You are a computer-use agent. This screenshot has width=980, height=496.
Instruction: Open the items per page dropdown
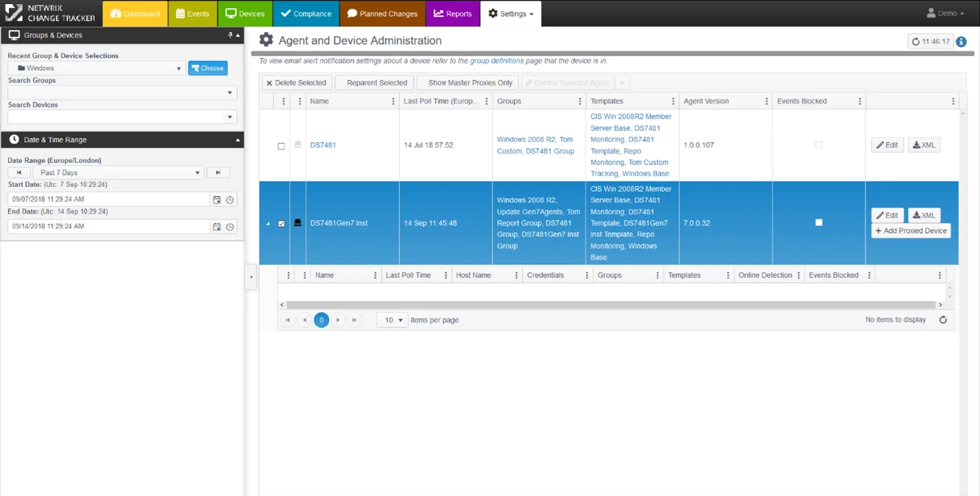(392, 320)
